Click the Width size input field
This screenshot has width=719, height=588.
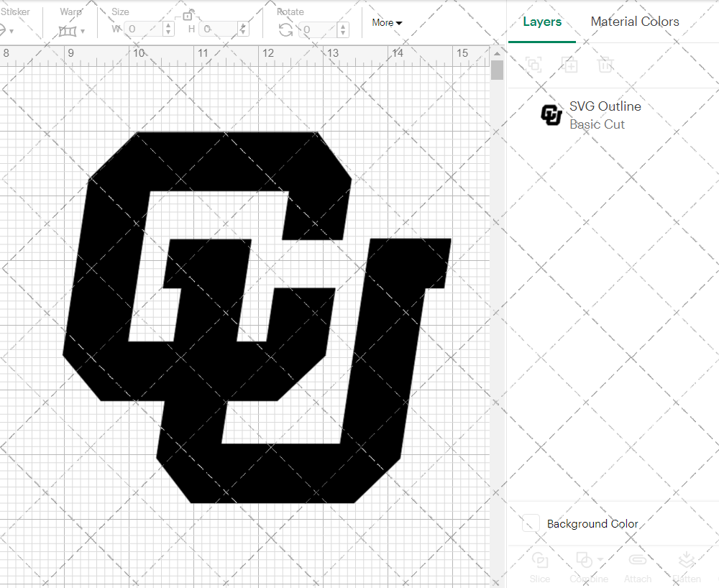144,29
